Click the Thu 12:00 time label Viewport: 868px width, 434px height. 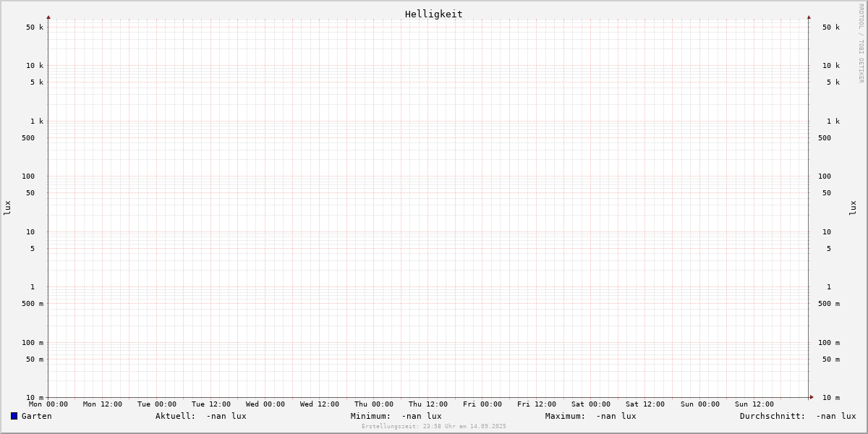(x=428, y=404)
